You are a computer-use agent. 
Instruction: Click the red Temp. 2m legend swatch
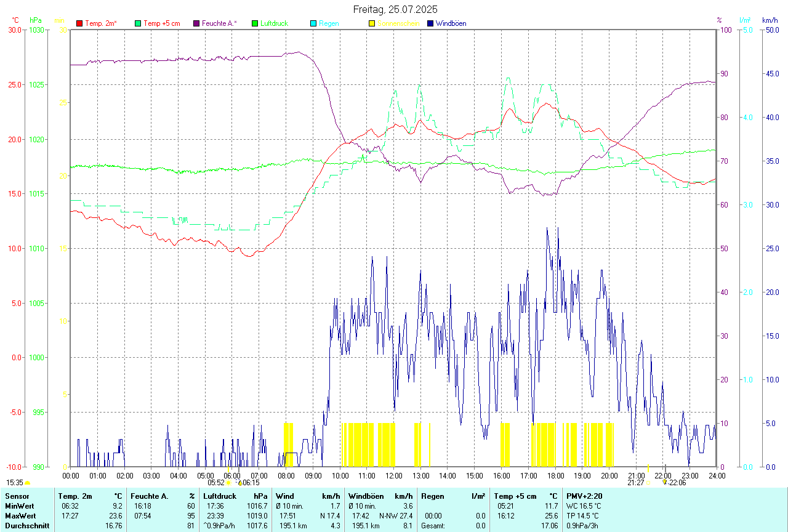[79, 23]
